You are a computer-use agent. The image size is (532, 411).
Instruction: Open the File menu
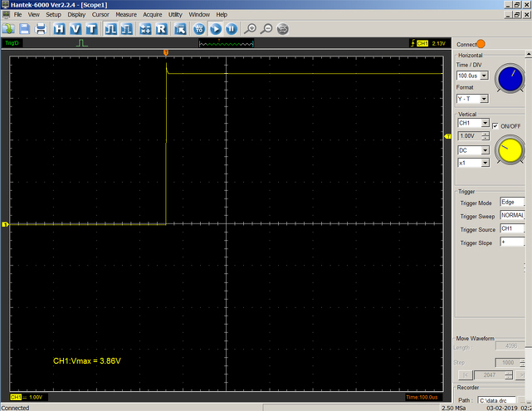(17, 15)
